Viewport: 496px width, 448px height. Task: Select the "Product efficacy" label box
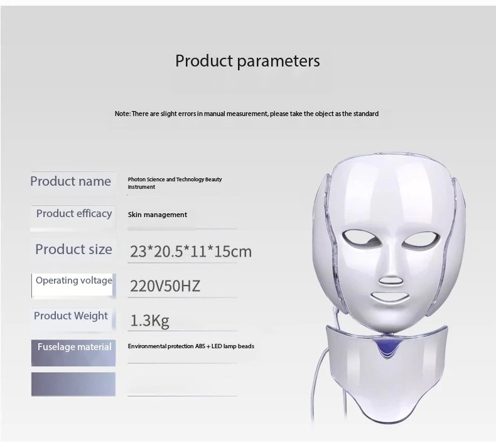coord(73,213)
